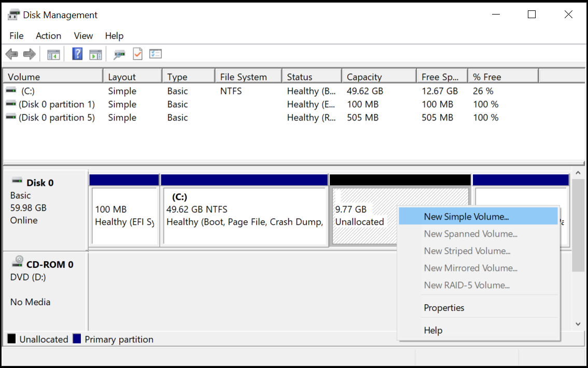
Task: Sort by the % Free column header
Action: point(503,77)
